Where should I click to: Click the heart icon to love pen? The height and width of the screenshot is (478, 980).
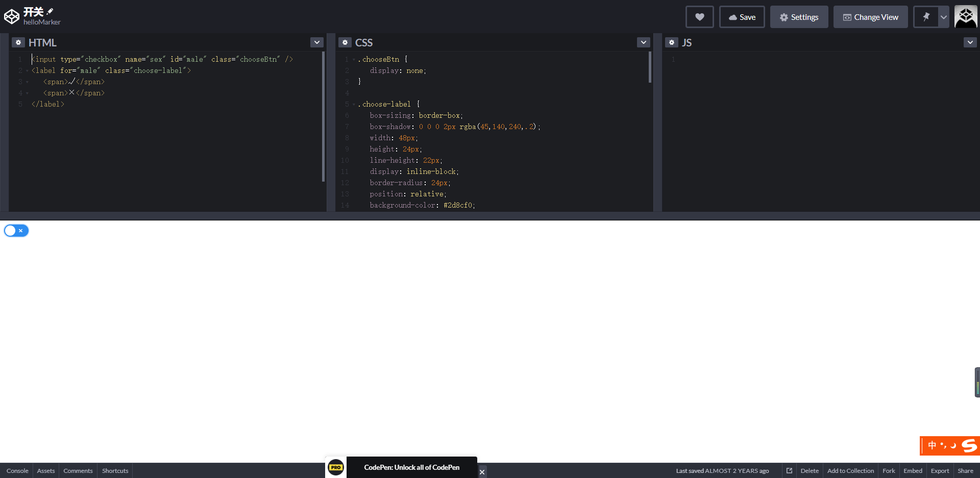point(699,17)
